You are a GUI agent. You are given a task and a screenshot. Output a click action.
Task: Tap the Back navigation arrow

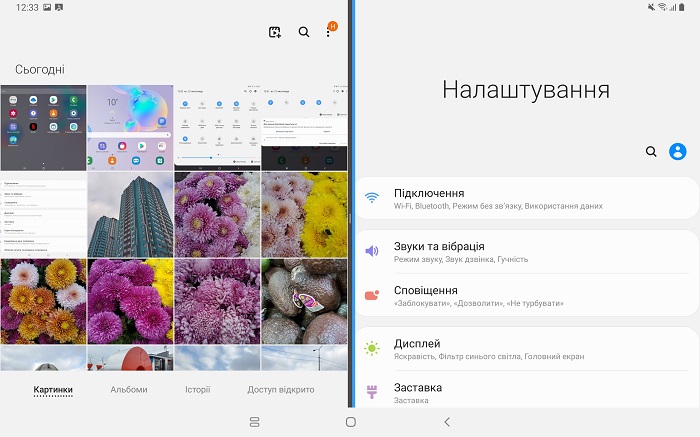pos(447,422)
